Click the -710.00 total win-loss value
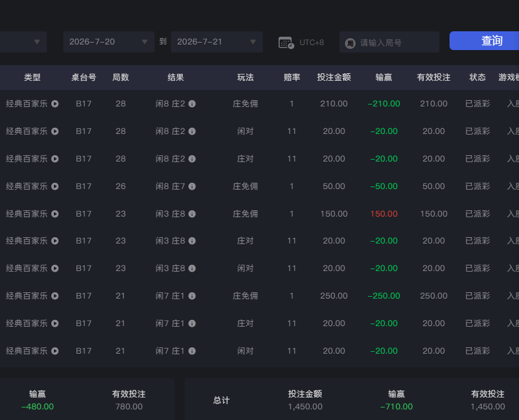The image size is (519, 420). 396,406
